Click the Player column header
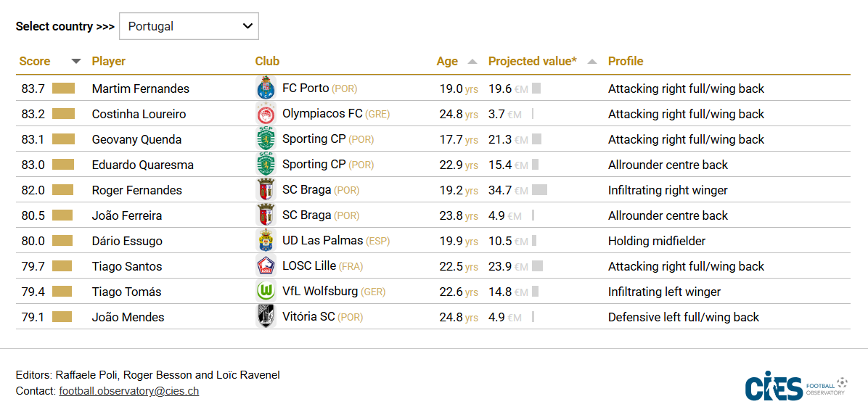The height and width of the screenshot is (420, 868). tap(109, 62)
